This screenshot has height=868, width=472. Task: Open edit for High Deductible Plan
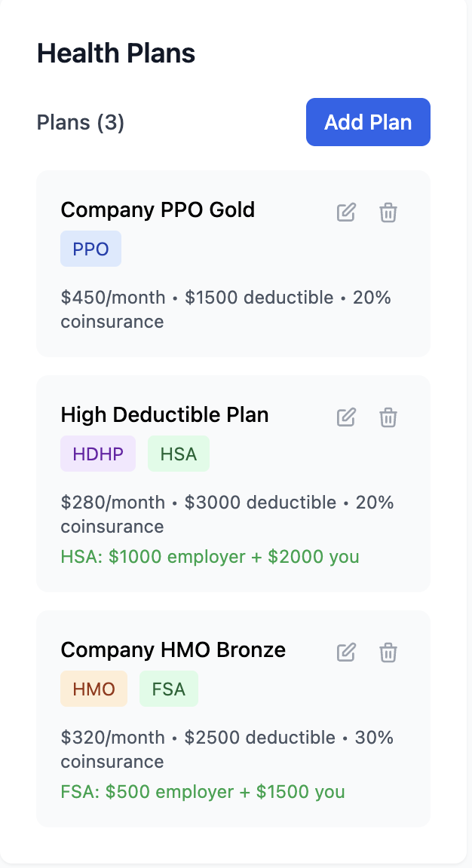tap(346, 417)
